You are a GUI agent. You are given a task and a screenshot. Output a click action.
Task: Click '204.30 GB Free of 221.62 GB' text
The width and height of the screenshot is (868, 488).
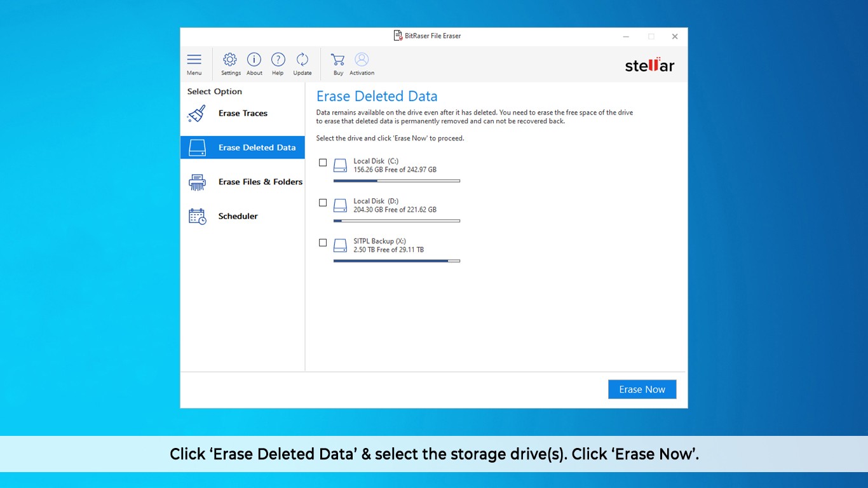click(395, 210)
